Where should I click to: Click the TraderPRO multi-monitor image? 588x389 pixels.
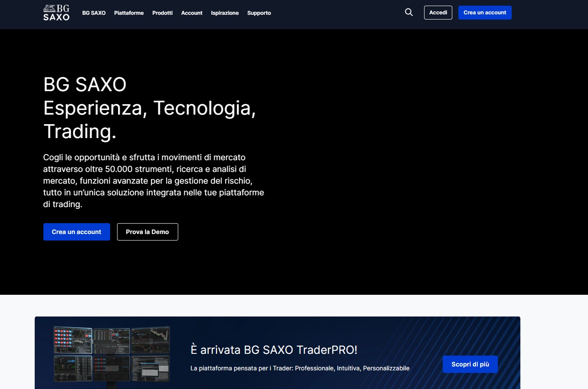click(112, 357)
